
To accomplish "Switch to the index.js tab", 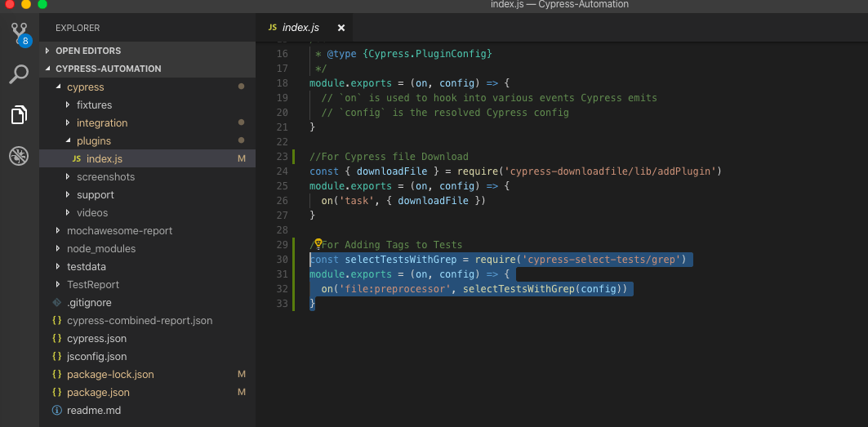I will [304, 28].
